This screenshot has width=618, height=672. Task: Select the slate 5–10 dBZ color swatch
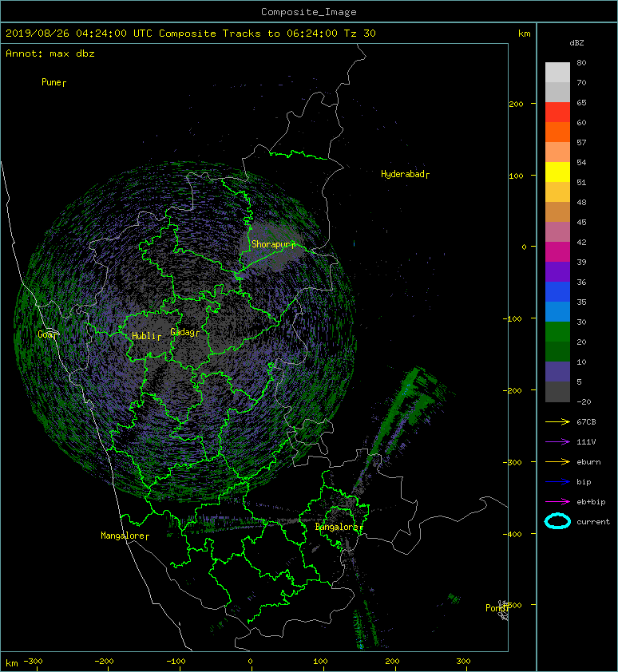557,372
